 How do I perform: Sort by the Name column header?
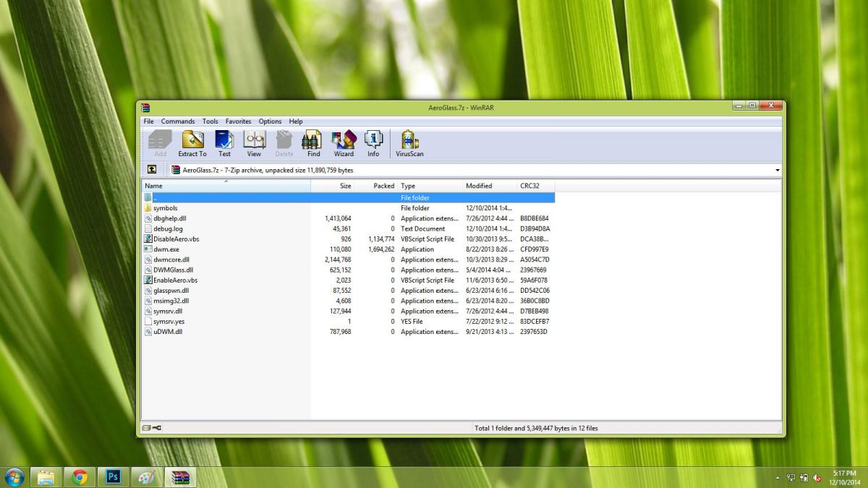click(226, 186)
